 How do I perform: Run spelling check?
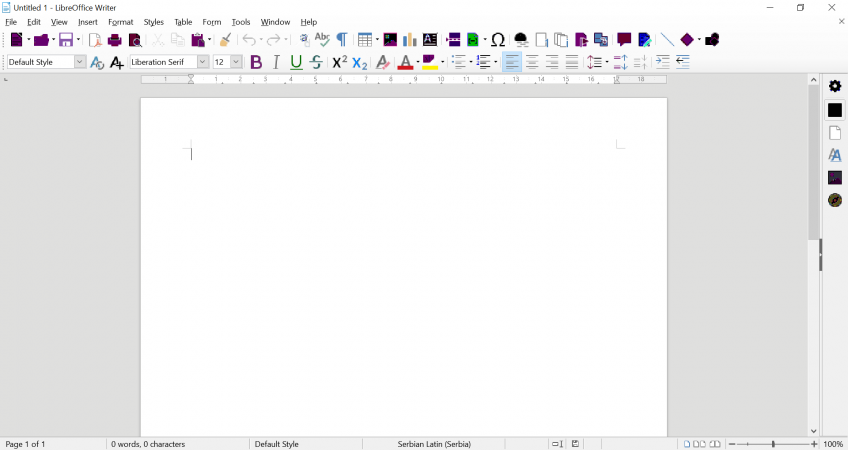click(x=322, y=39)
